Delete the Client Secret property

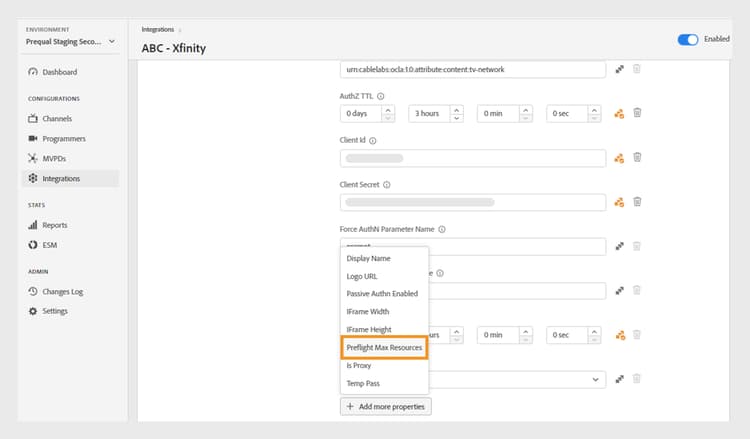point(637,202)
